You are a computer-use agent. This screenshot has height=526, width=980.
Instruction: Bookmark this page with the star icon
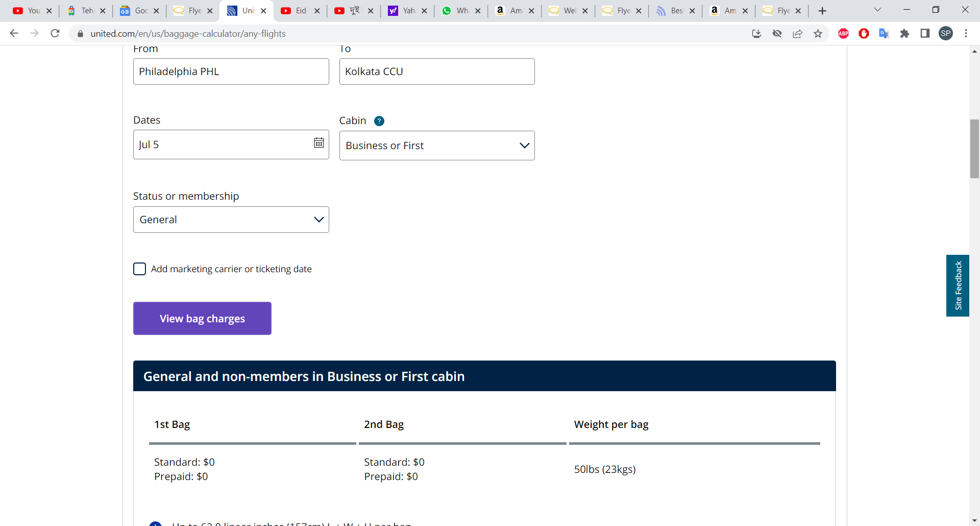click(818, 34)
